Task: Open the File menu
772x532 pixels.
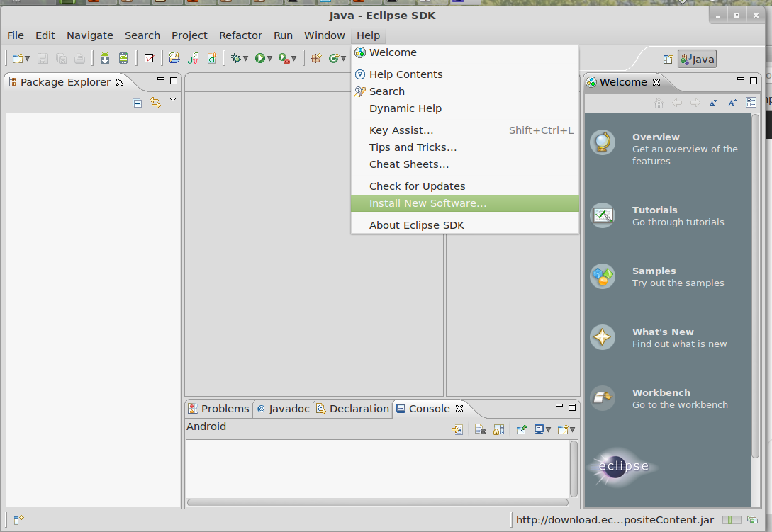Action: (16, 35)
